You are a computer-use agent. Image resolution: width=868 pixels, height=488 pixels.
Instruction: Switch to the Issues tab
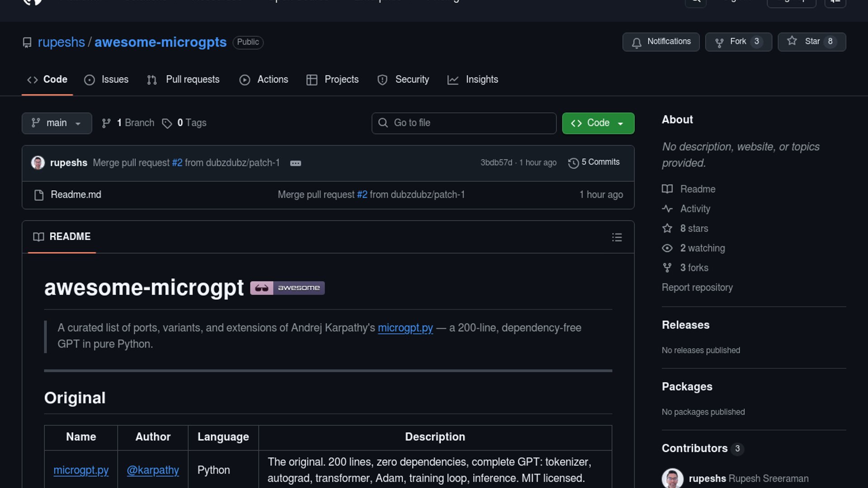click(107, 80)
